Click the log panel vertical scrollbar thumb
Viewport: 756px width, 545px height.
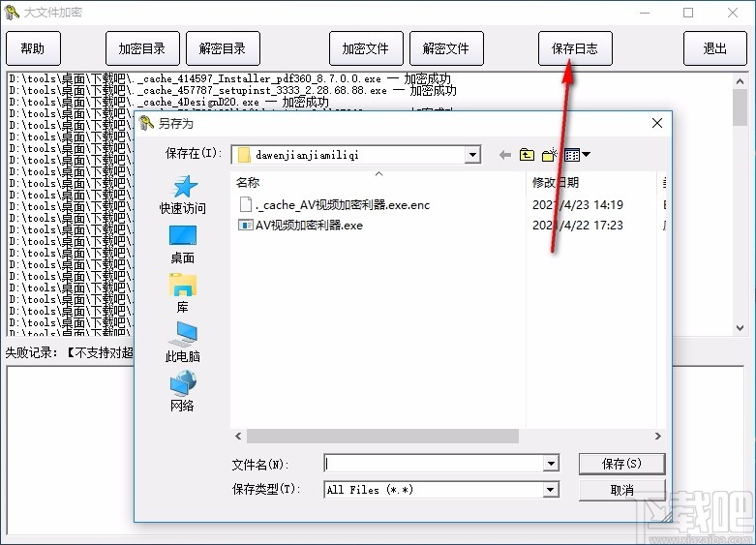(741, 108)
